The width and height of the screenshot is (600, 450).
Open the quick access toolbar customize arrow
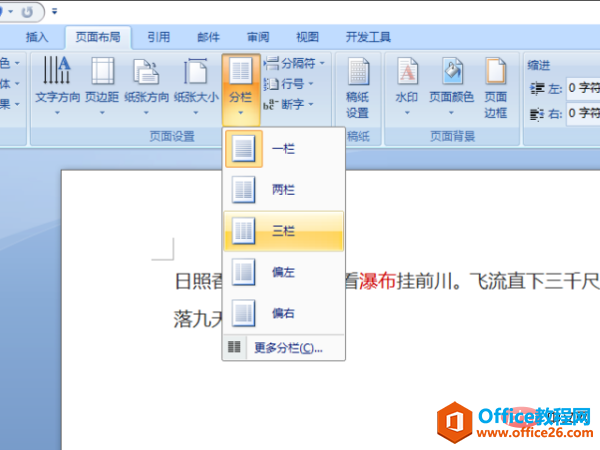click(55, 12)
